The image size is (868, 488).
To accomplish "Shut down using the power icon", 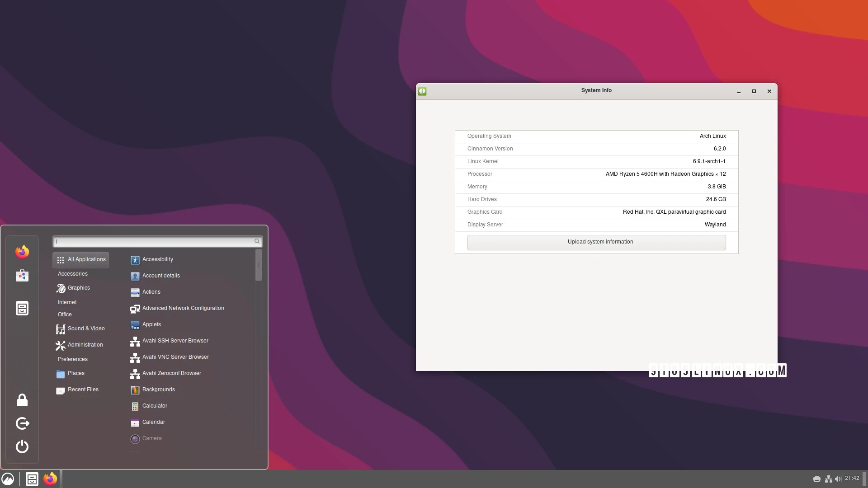I will tap(22, 447).
